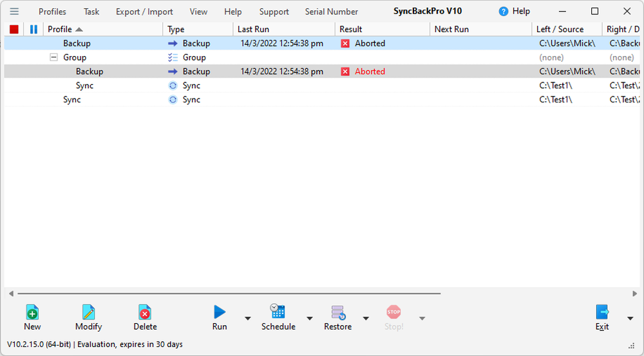Image resolution: width=644 pixels, height=356 pixels.
Task: Click the window resize grip corner
Action: [632, 346]
